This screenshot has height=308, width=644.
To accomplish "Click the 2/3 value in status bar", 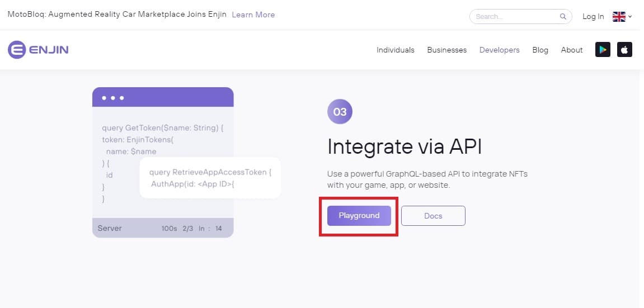I will coord(187,229).
